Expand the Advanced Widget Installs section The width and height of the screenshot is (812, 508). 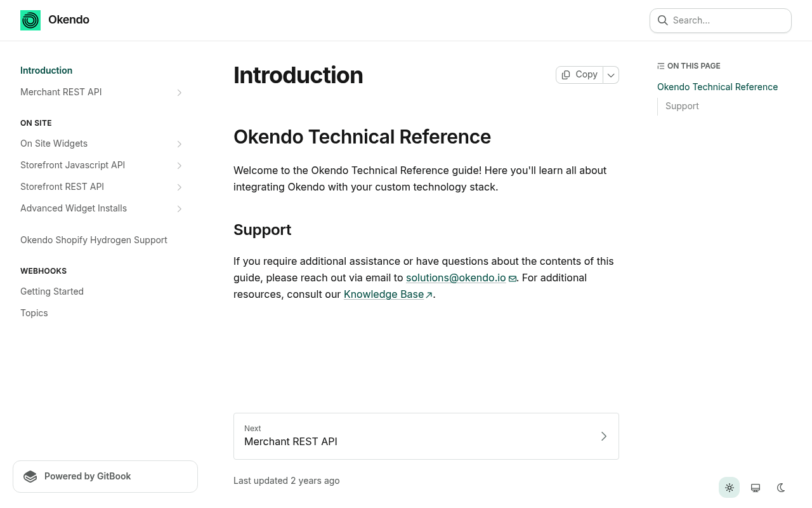[180, 209]
